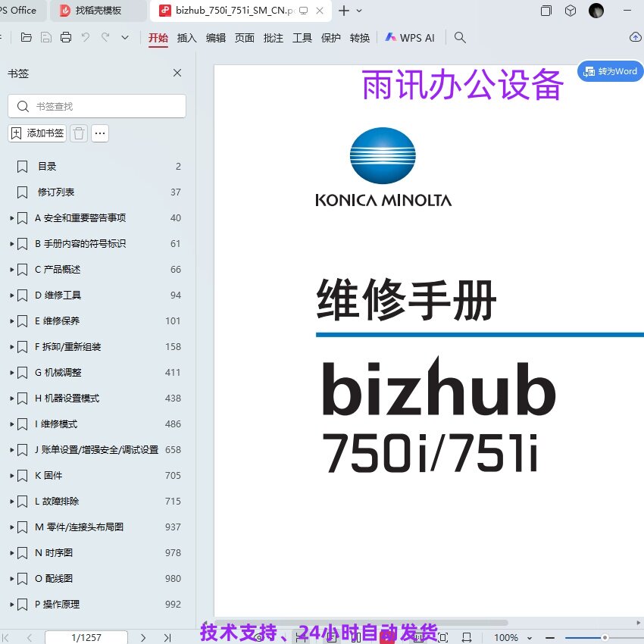644x644 pixels.
Task: Go to the previous page arrow
Action: (29, 637)
